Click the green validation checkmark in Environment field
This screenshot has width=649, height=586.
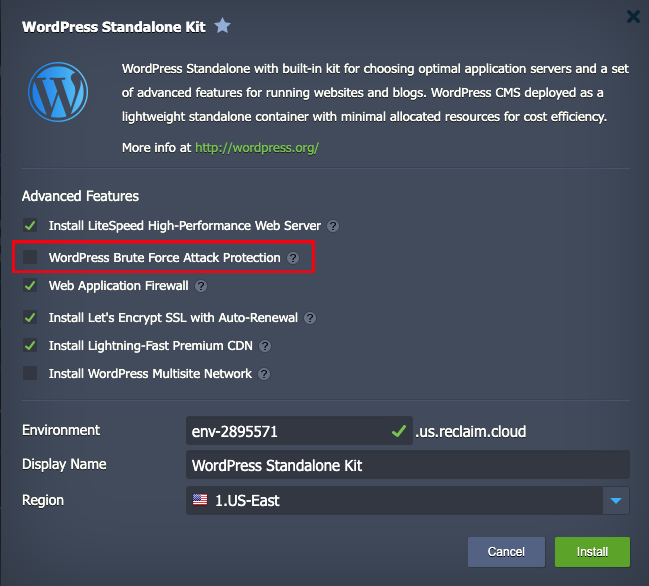399,431
